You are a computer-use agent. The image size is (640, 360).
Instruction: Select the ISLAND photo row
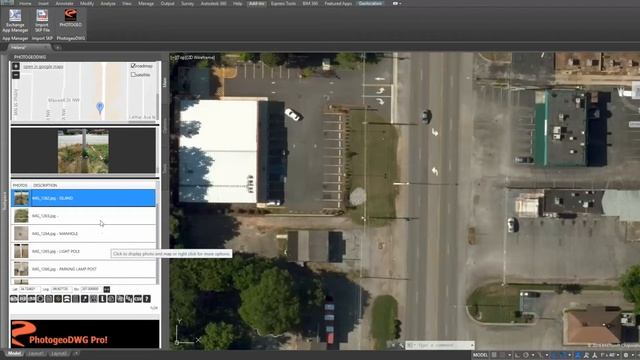click(83, 198)
